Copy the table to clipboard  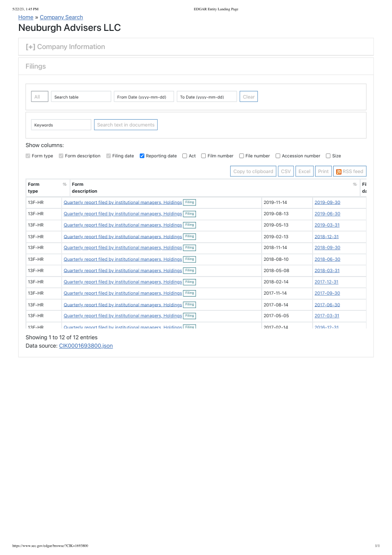tap(253, 171)
